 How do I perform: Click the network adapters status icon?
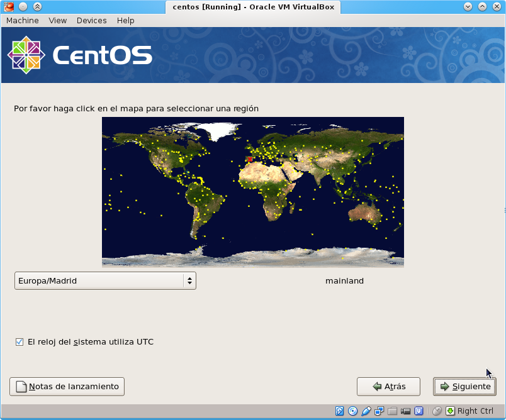379,411
